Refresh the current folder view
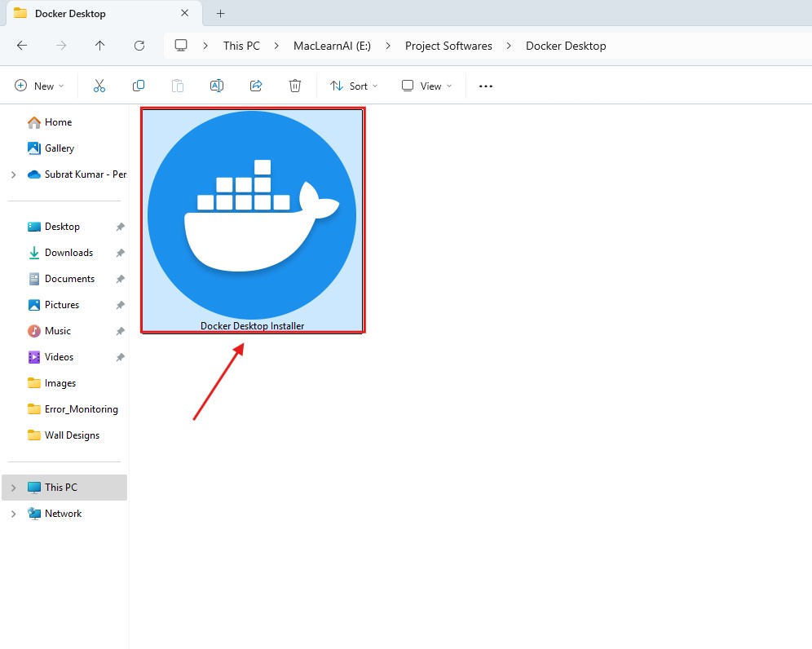 tap(139, 46)
